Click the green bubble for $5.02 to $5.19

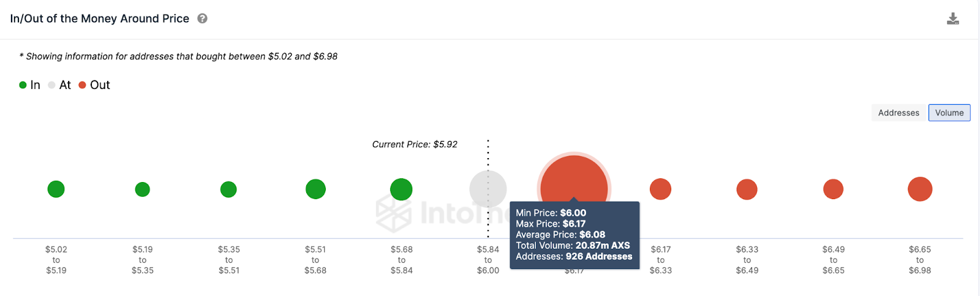(56, 189)
